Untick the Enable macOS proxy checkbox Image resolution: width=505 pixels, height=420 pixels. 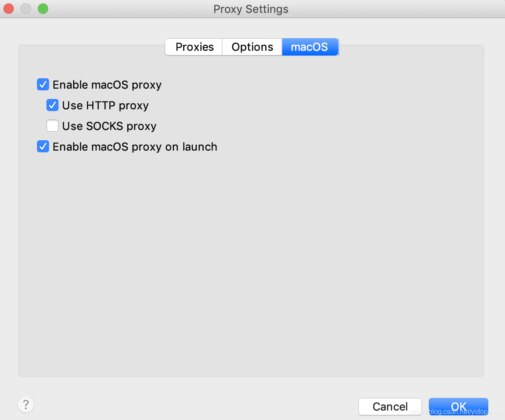[x=43, y=84]
